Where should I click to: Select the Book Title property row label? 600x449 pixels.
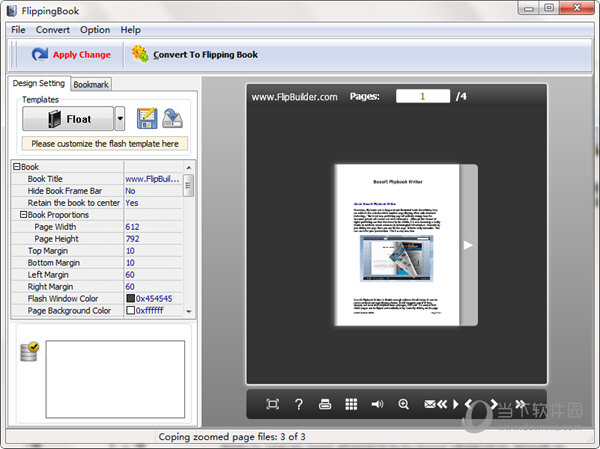(45, 179)
